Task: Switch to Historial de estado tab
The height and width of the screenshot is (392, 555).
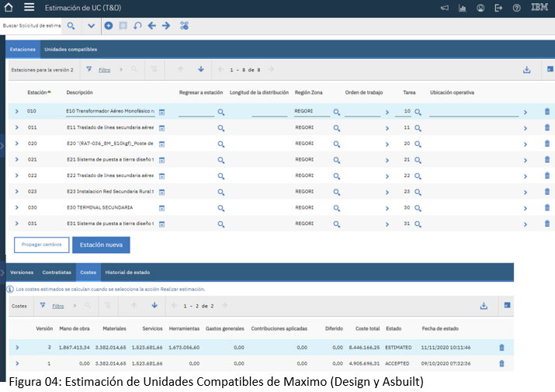Action: click(127, 272)
